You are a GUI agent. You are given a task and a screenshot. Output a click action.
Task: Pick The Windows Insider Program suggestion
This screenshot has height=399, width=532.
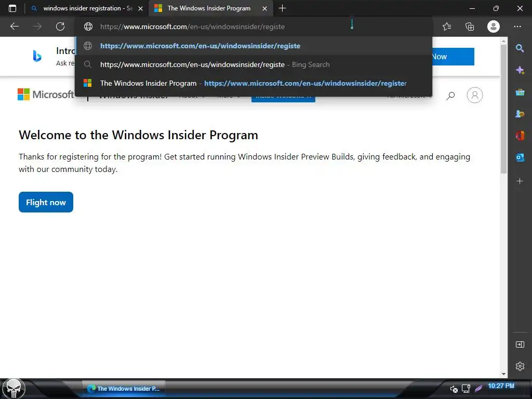pos(254,83)
